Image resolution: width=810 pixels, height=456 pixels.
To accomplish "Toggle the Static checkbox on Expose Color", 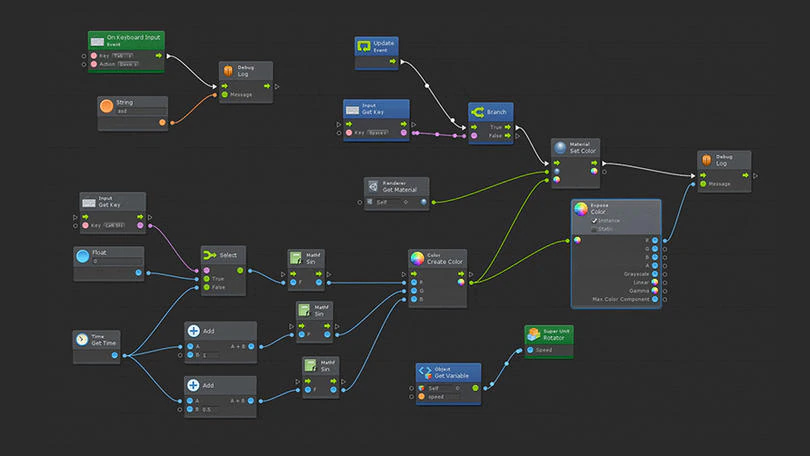I will click(x=594, y=229).
